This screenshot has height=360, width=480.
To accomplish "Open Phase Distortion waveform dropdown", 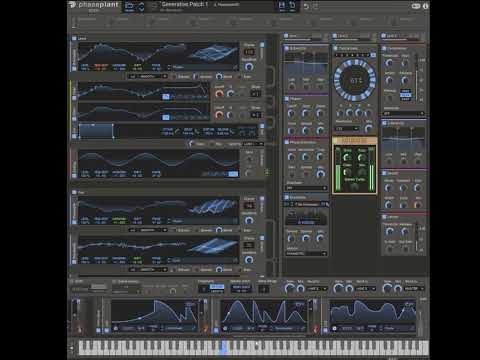I will click(306, 188).
